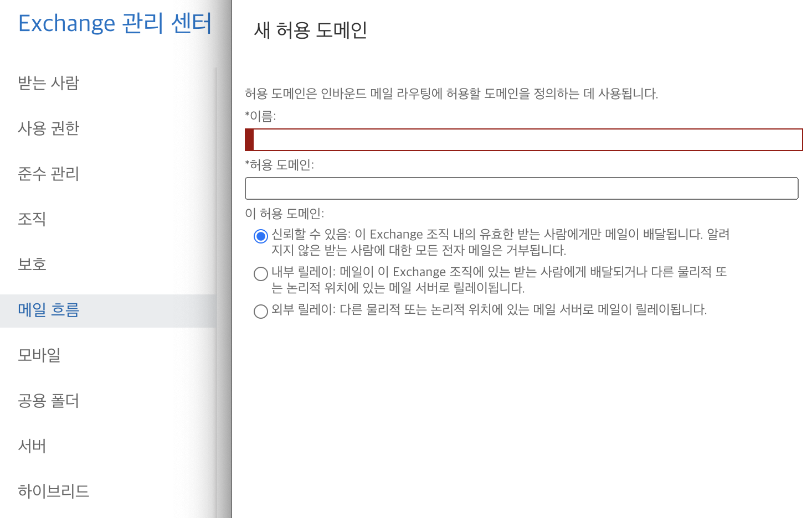
Task: Click the Exchange 관리 센터 title link
Action: 115,23
